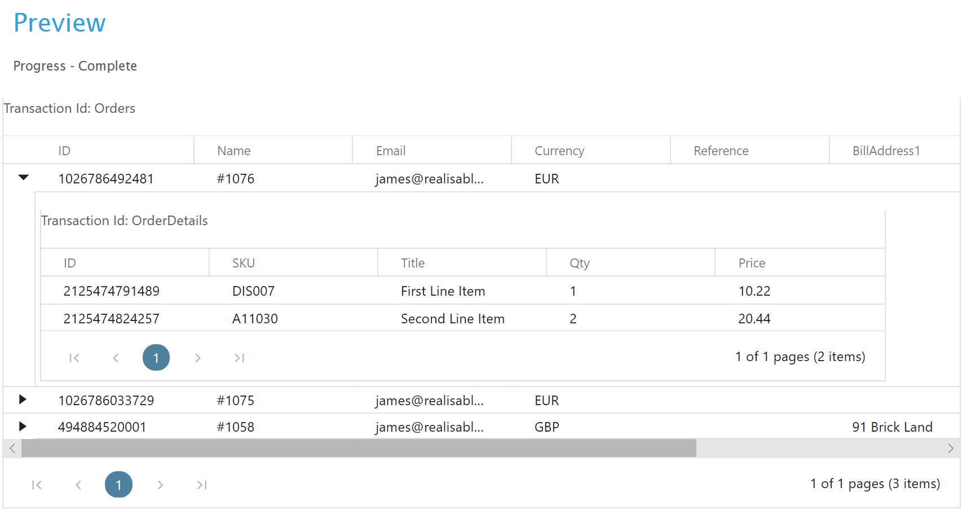Go to previous page of Orders grid
Image resolution: width=980 pixels, height=518 pixels.
tap(78, 485)
